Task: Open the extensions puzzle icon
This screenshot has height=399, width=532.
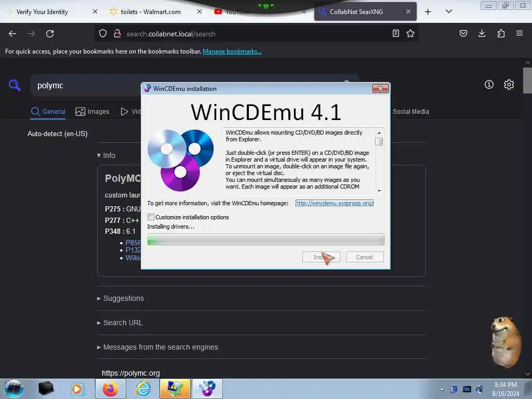Action: point(501,33)
